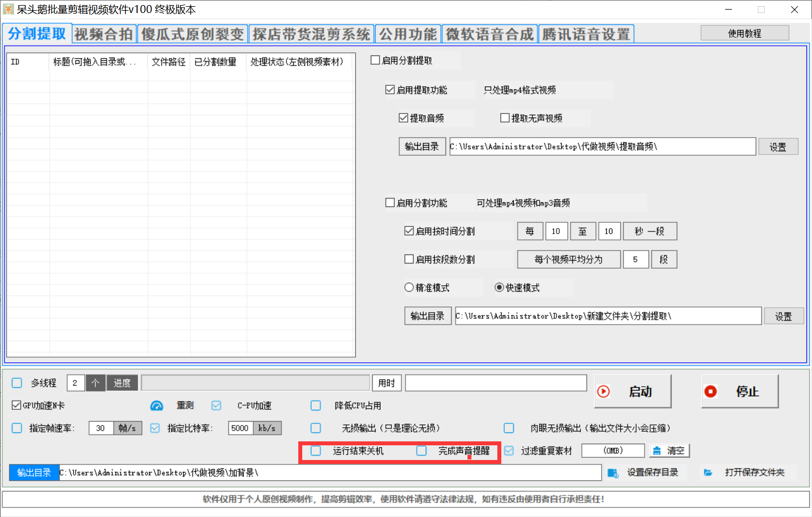Select the 快速模式 radio button
The width and height of the screenshot is (812, 517).
(x=499, y=287)
